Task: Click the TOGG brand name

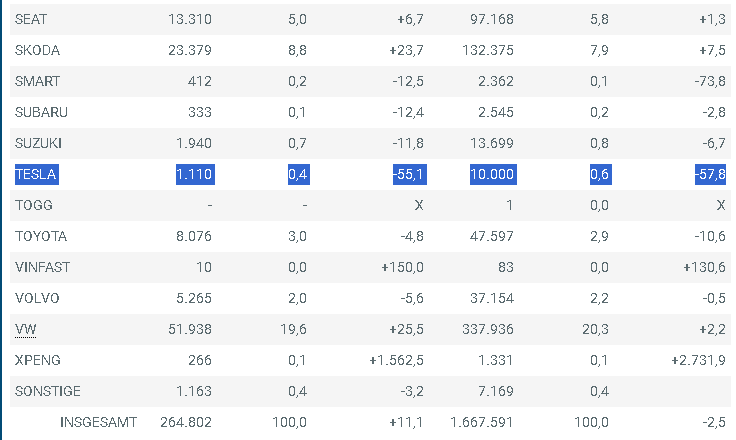Action: click(34, 205)
